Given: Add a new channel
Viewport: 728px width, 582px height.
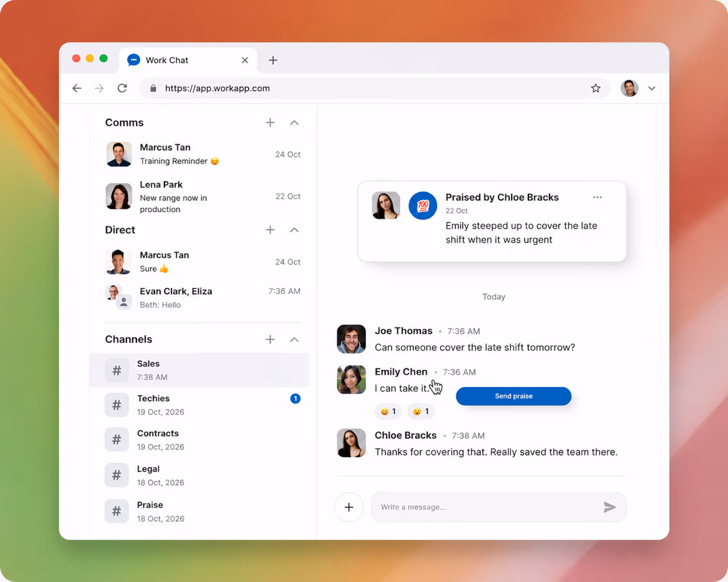Looking at the screenshot, I should click(270, 339).
